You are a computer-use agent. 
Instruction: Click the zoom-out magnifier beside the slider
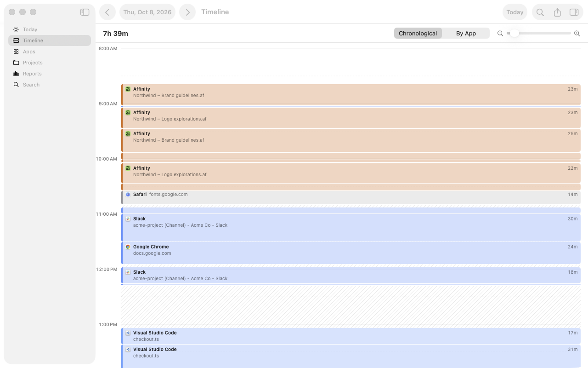point(500,34)
